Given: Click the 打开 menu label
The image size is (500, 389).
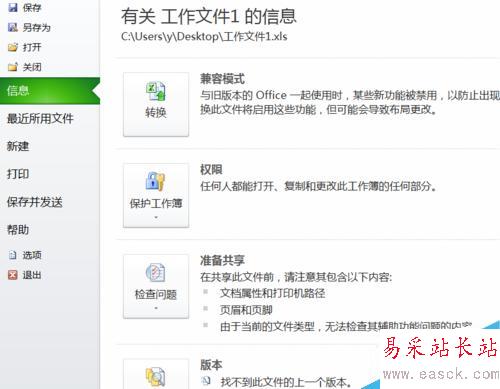Looking at the screenshot, I should pyautogui.click(x=32, y=47).
